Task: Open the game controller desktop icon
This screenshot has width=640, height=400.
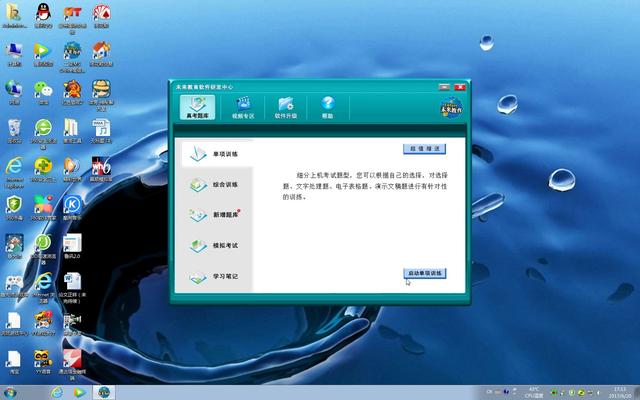Action: tap(14, 284)
